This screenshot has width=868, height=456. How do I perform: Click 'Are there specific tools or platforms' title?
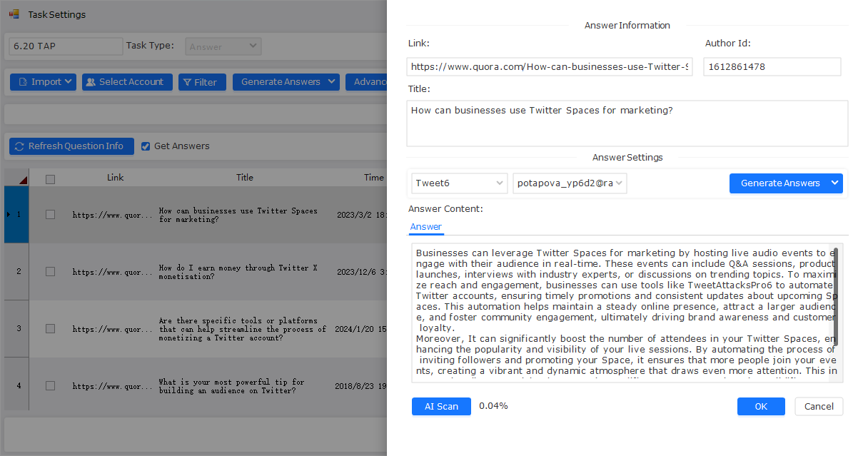click(243, 330)
